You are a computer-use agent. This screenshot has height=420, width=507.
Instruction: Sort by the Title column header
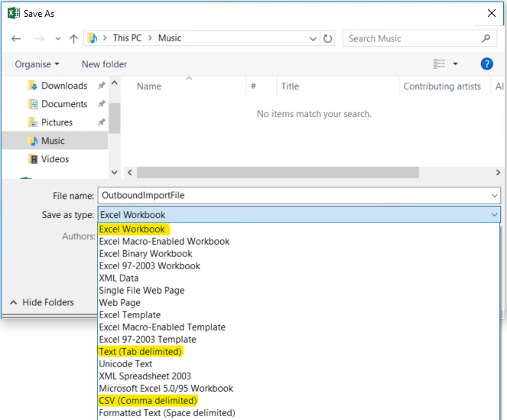click(290, 86)
